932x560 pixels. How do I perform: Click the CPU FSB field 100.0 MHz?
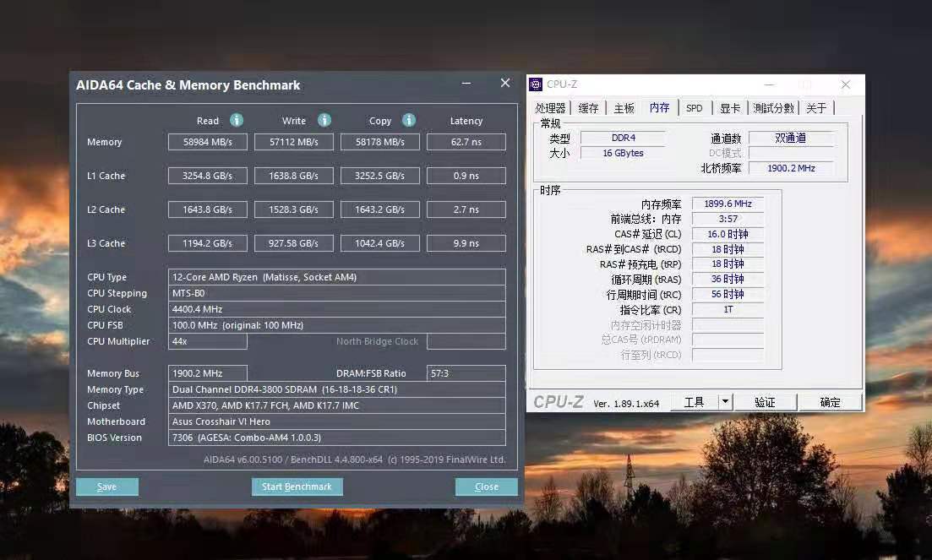(x=337, y=325)
